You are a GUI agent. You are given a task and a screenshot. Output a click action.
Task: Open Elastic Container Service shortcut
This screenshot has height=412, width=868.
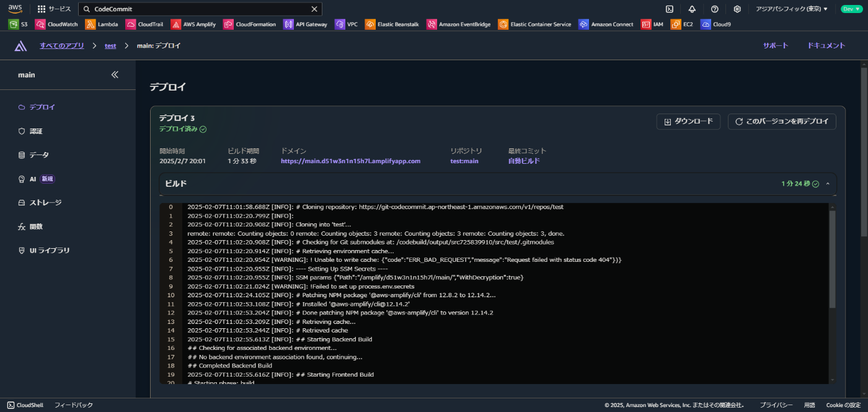tap(534, 24)
